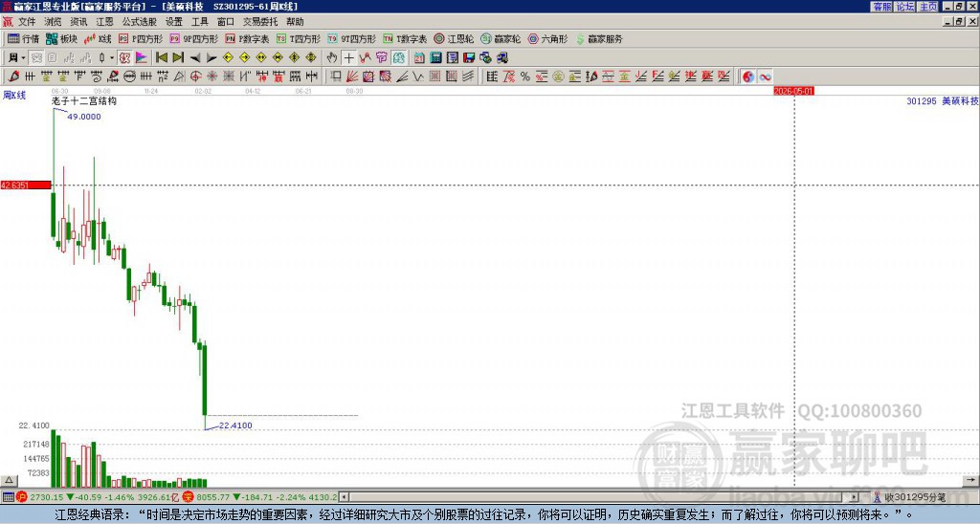The height and width of the screenshot is (524, 980).
Task: Toggle the crosshair cursor tool
Action: [x=348, y=58]
